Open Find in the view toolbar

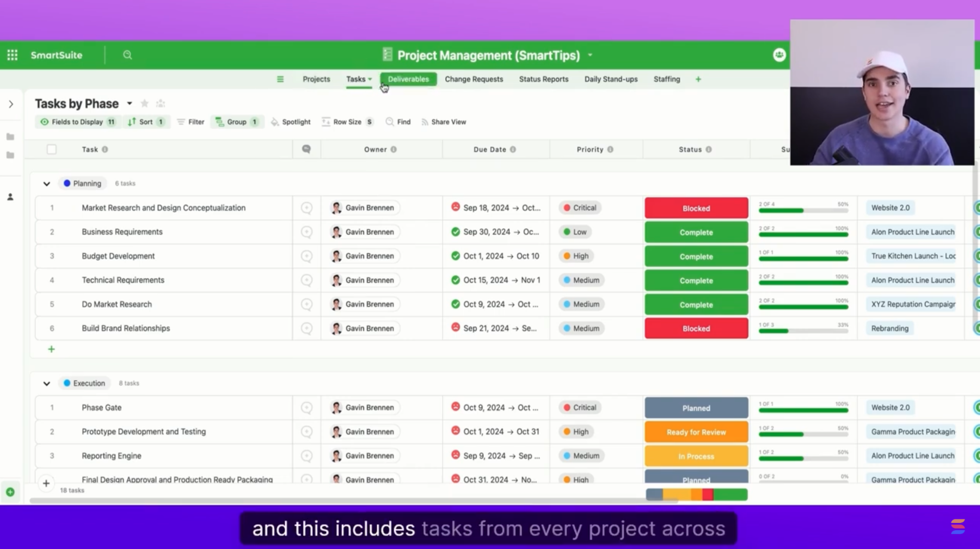coord(398,122)
